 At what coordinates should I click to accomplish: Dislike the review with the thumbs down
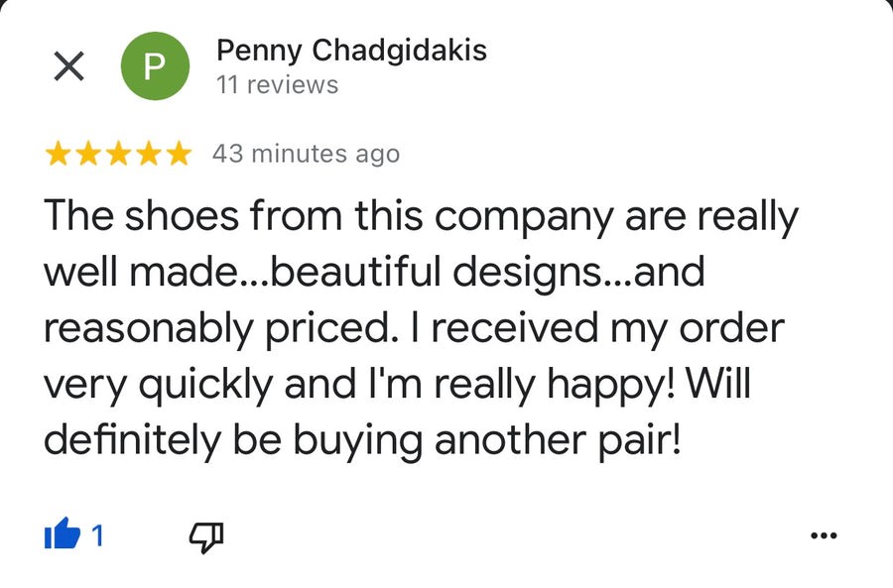pos(205,537)
